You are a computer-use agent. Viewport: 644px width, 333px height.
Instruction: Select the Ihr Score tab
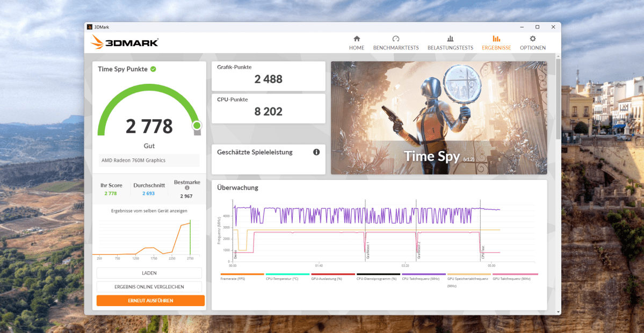click(x=111, y=188)
